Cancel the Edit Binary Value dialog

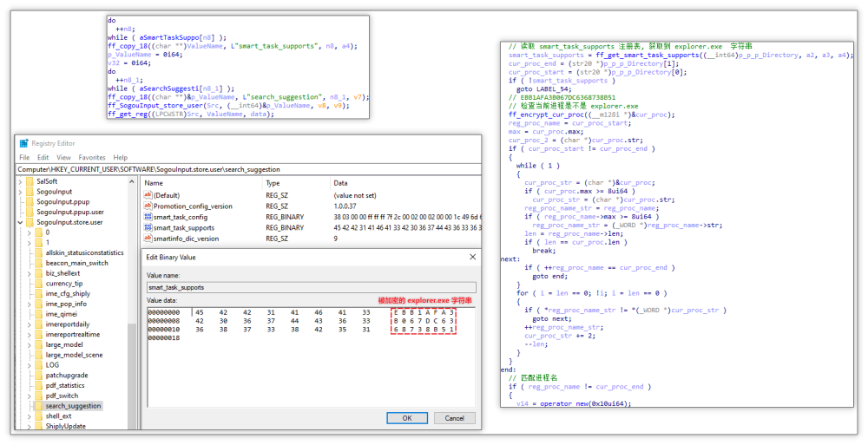[454, 418]
